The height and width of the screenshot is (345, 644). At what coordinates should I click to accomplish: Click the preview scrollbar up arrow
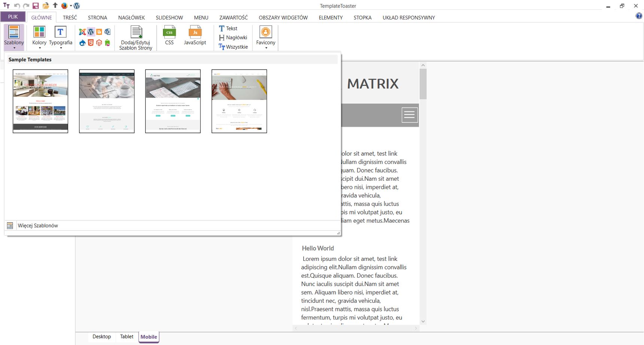click(423, 65)
